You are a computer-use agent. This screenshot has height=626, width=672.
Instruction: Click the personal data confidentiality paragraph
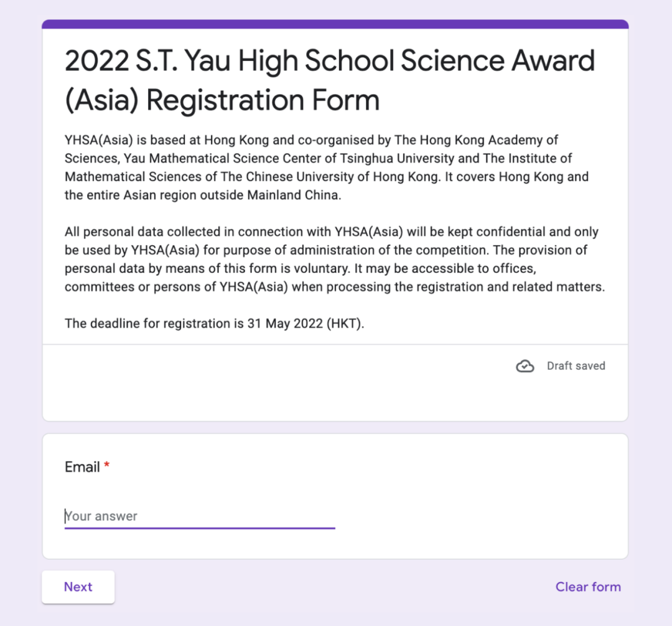tap(331, 259)
